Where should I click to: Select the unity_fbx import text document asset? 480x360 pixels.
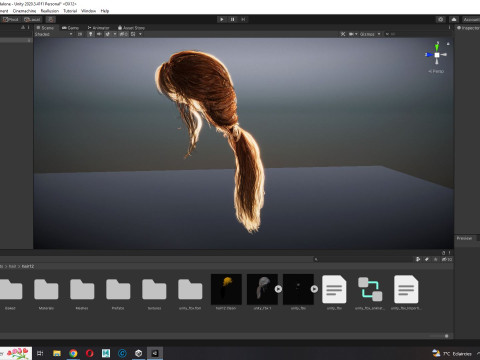click(406, 289)
